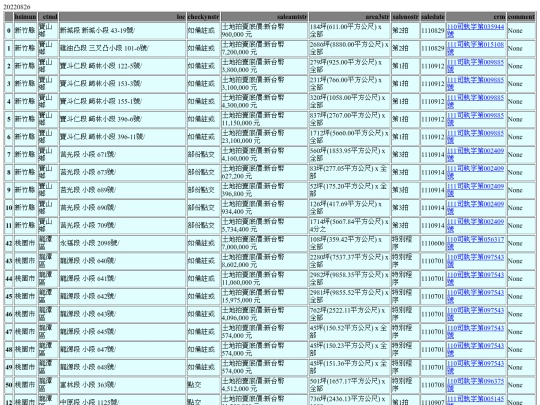Select the None comment cell in row 44
Screen dimensions: 540x405
(x=521, y=278)
